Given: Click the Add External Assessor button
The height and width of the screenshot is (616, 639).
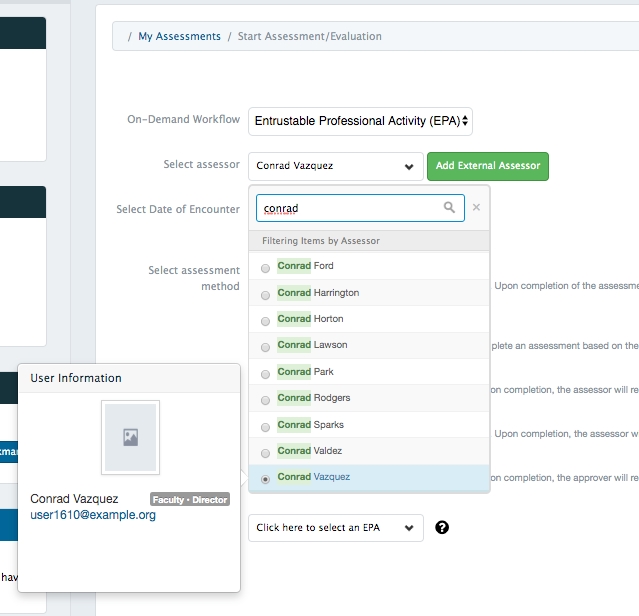Looking at the screenshot, I should (x=487, y=166).
